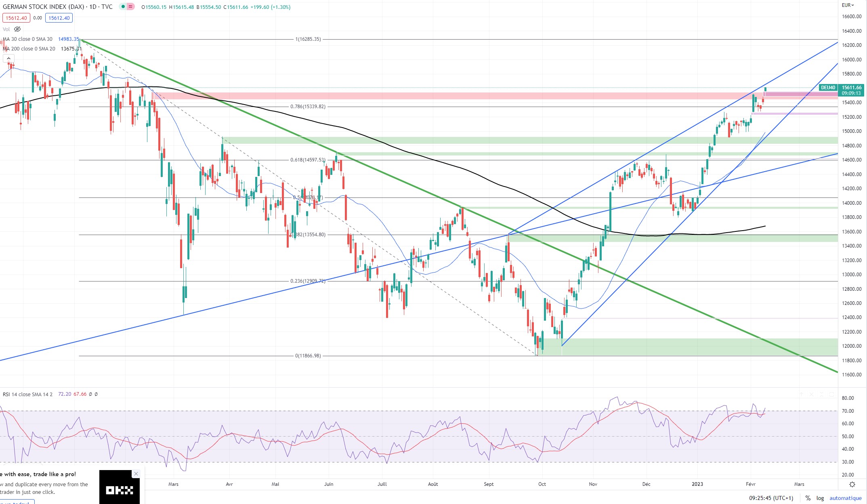
Task: Click the DEU40 price label tag
Action: 828,88
